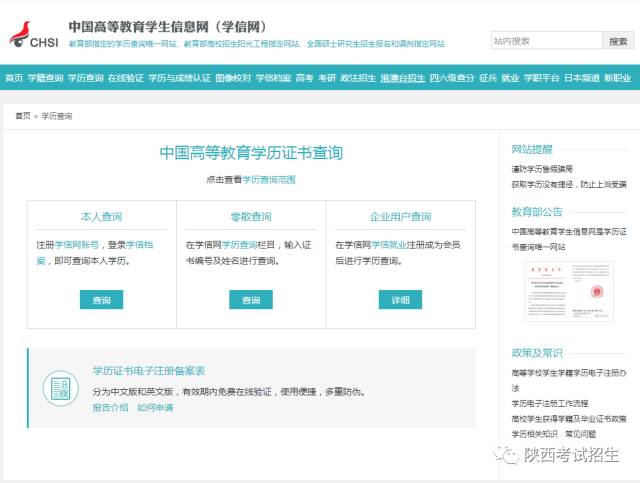This screenshot has width=640, height=483.
Task: Open 高等学校学生学籍学历电子注册办法 link
Action: click(x=569, y=380)
